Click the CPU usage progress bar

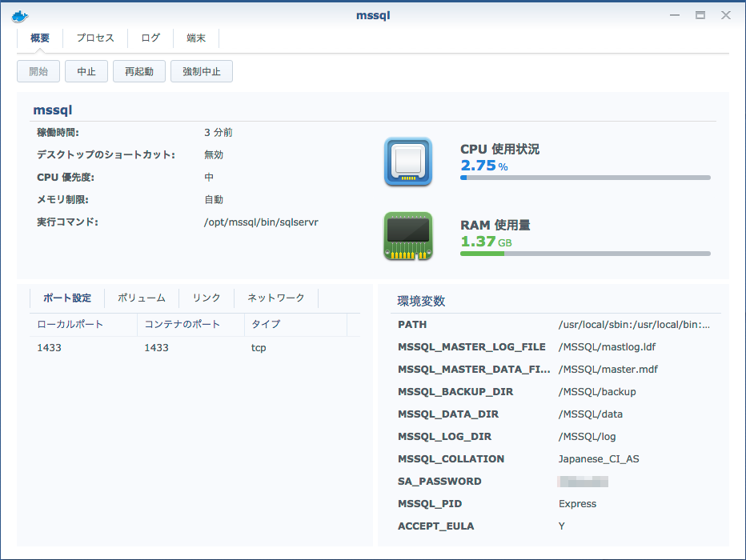coord(584,177)
